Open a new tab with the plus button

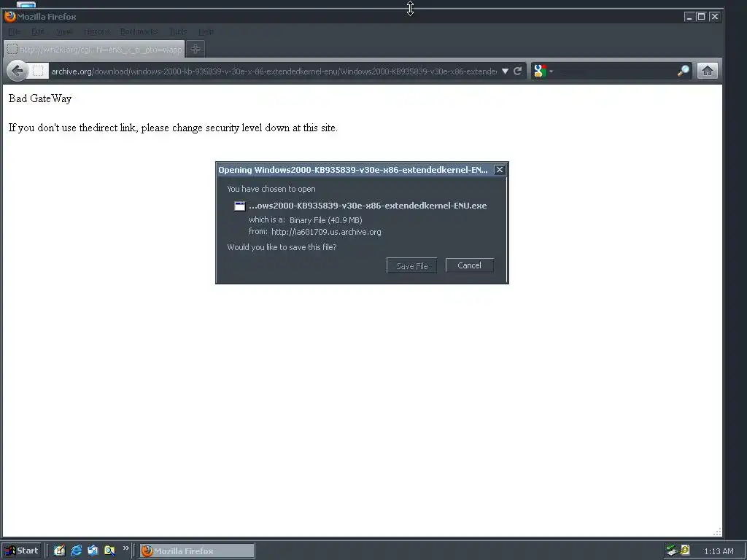[196, 49]
